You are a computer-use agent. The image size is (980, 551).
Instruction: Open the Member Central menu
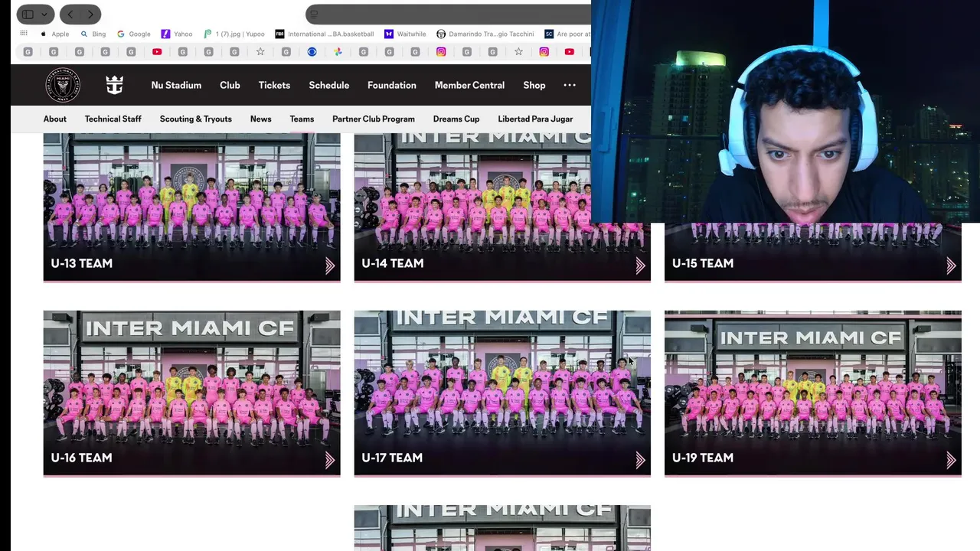point(469,85)
